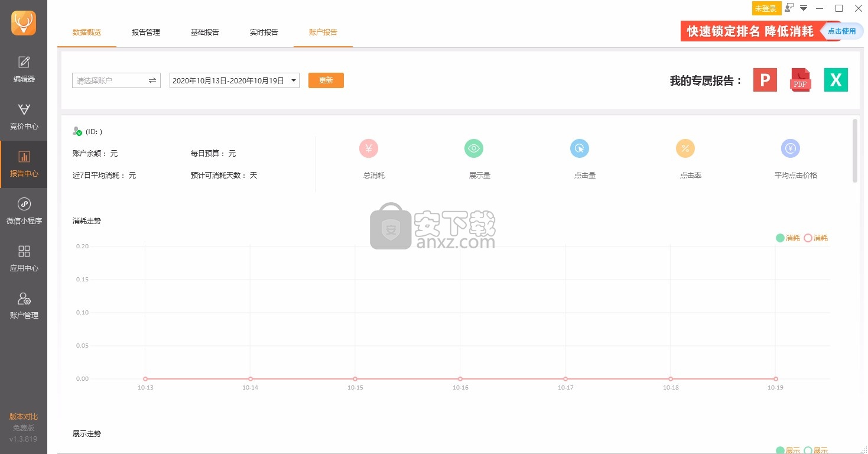868x454 pixels.
Task: Export report as PDF
Action: (x=801, y=80)
